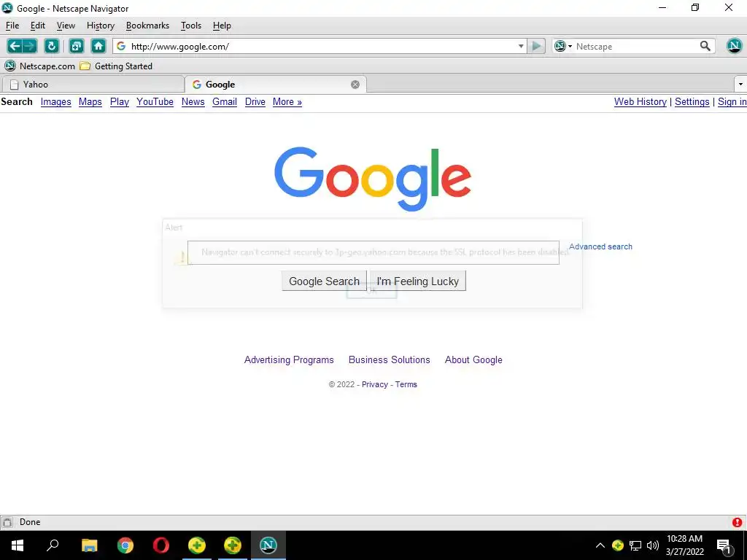The image size is (747, 560).
Task: Click the network tray icon
Action: pos(635,545)
